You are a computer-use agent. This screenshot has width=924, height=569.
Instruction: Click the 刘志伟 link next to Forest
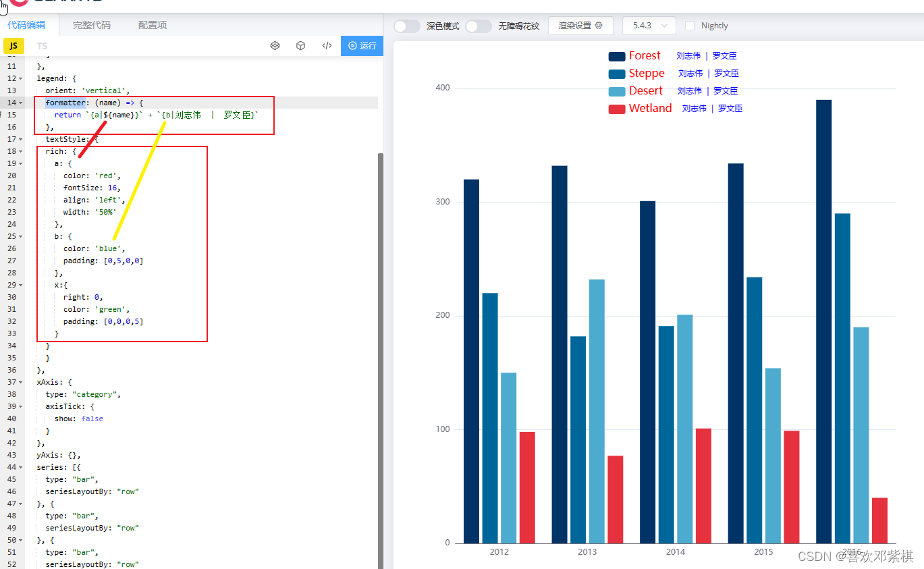tap(688, 55)
